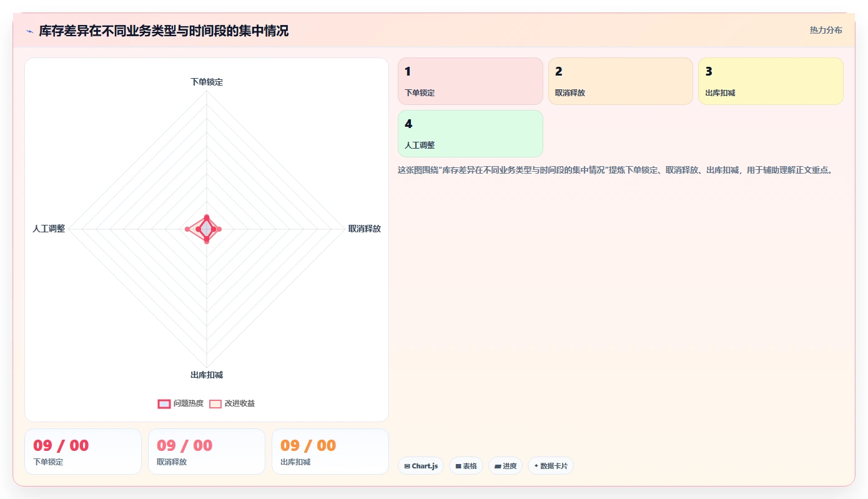Click the pink 09 / 00 取消释放 stat card

pos(207,452)
